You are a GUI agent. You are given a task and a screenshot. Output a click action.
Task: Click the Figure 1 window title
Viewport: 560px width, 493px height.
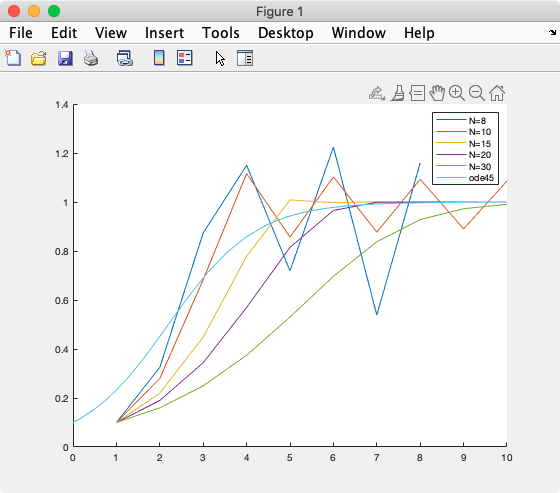click(x=280, y=11)
